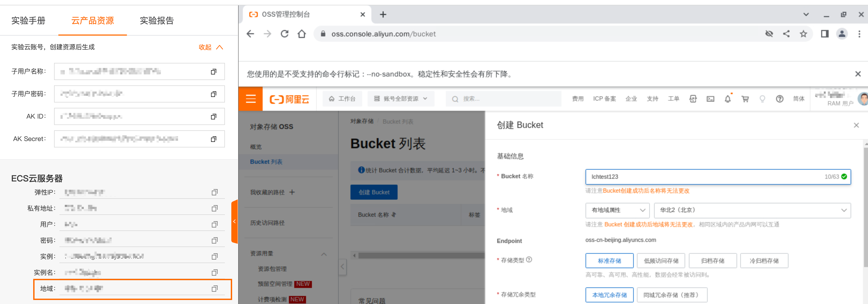
Task: Switch to the 实验手册 tab
Action: (28, 21)
